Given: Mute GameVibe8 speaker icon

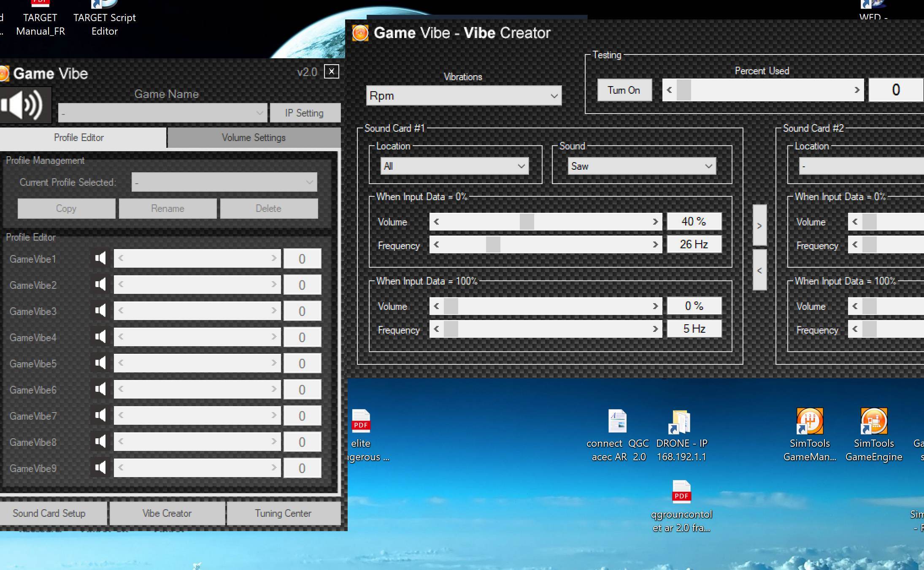Looking at the screenshot, I should point(100,442).
